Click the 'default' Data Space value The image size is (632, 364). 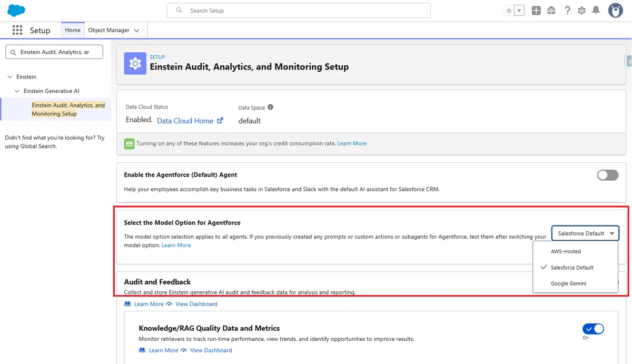(x=250, y=121)
